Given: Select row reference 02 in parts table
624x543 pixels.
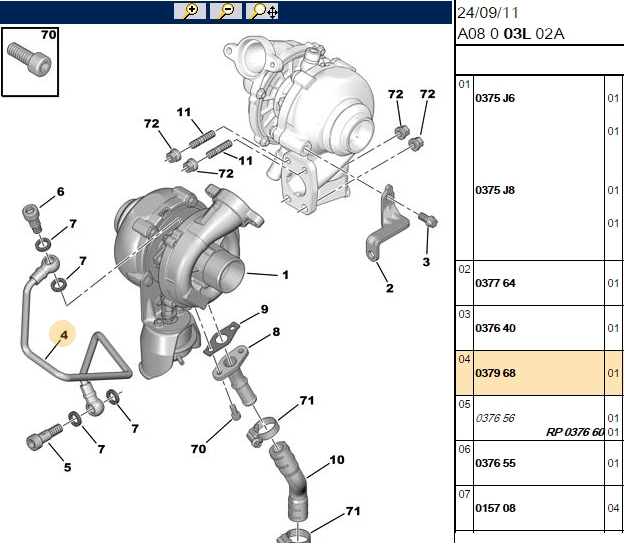Looking at the screenshot, I should [464, 269].
